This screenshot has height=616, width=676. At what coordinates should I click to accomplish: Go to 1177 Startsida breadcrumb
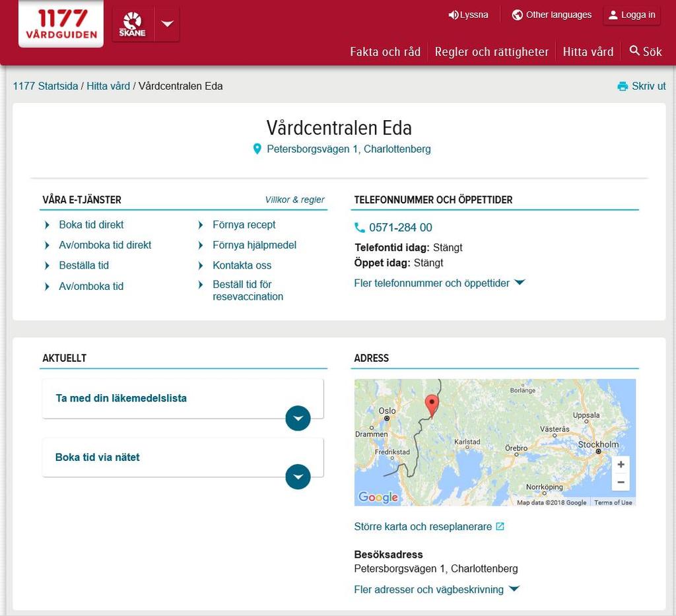click(46, 86)
